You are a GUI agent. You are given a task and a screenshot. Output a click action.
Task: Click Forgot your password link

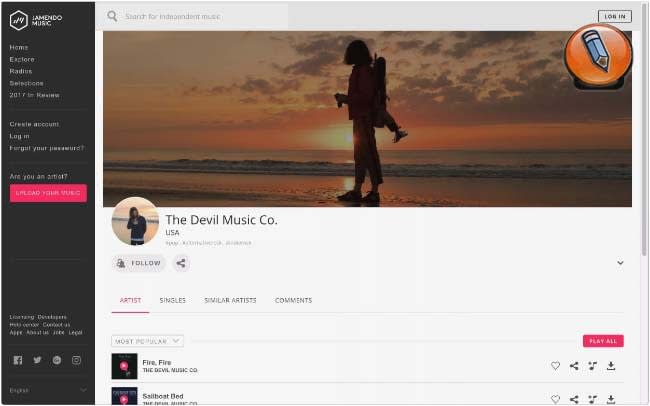point(47,148)
